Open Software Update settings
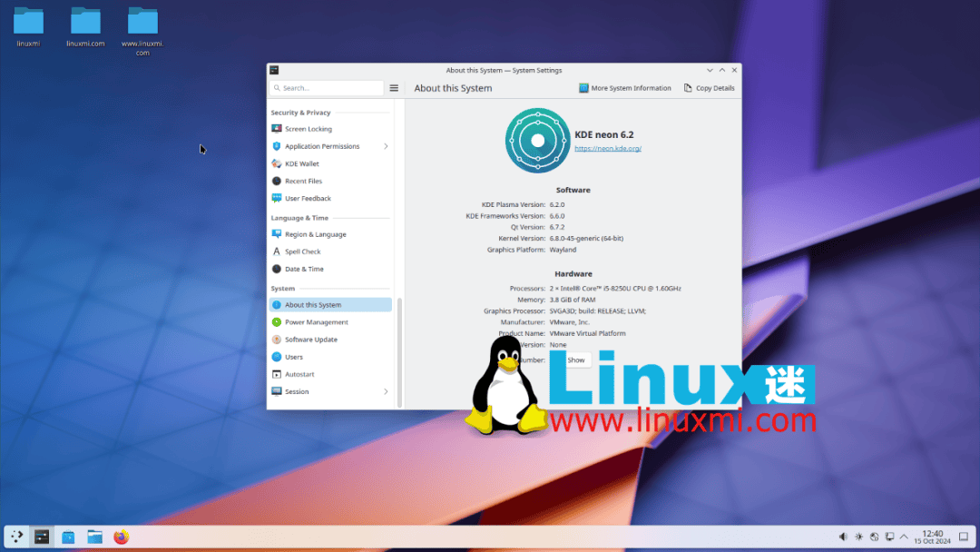 (310, 340)
